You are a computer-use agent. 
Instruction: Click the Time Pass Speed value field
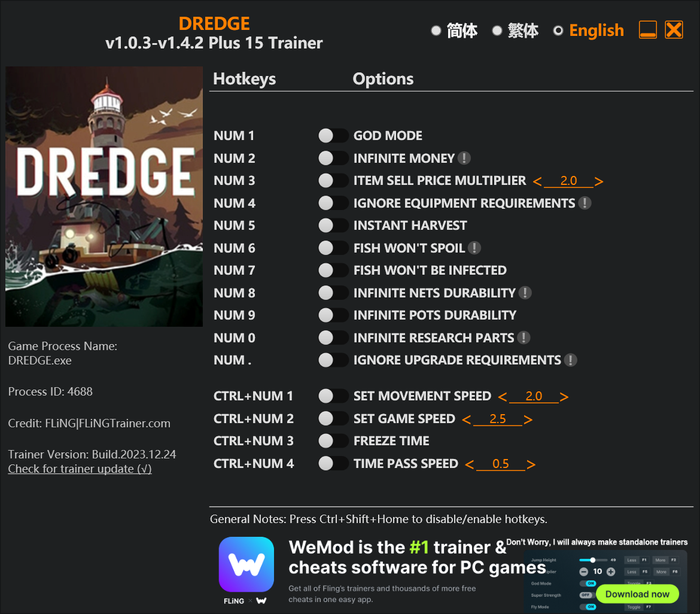pyautogui.click(x=500, y=464)
